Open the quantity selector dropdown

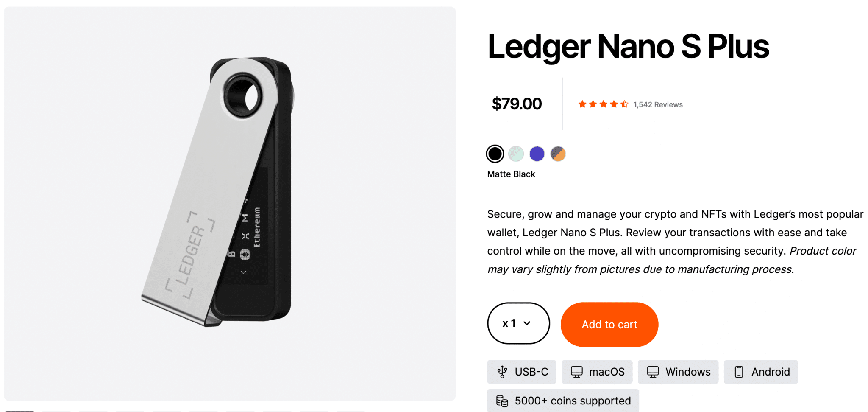point(518,323)
